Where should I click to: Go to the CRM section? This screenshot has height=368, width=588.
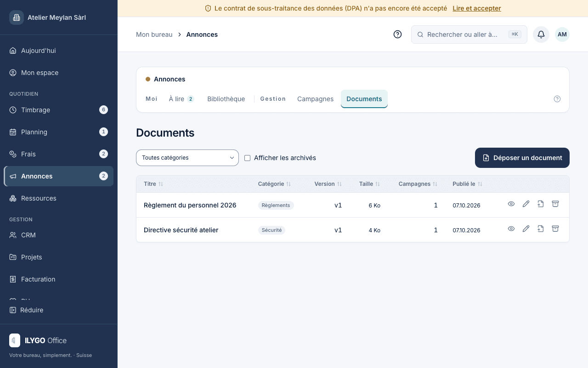point(59,235)
